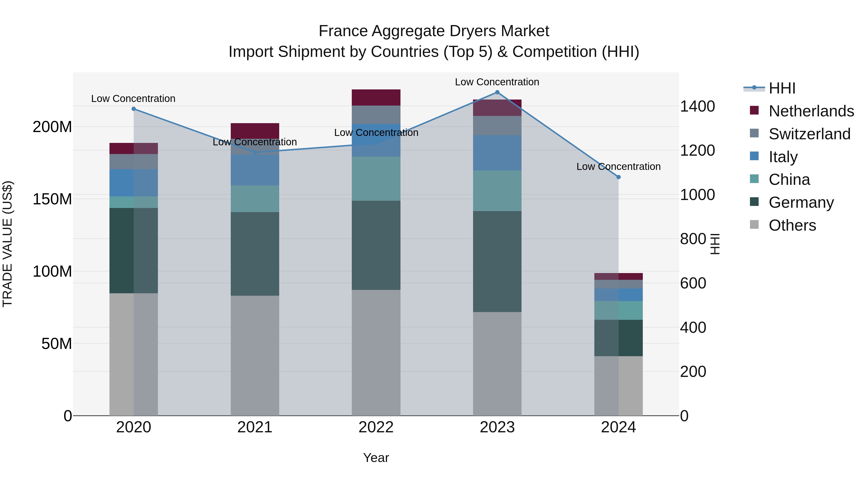Toggle the Italy legend entry
The image size is (868, 488).
tap(774, 157)
